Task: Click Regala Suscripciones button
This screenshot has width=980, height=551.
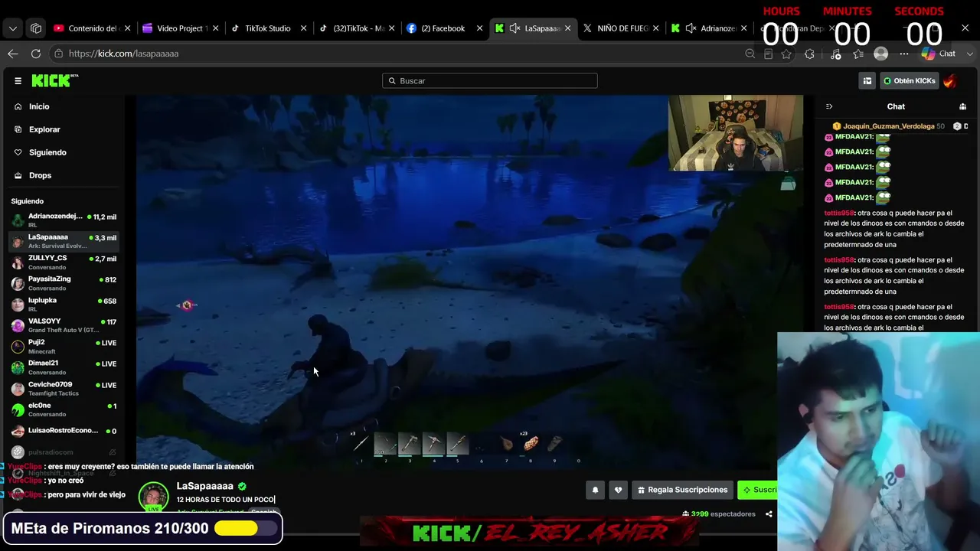Action: tap(681, 490)
